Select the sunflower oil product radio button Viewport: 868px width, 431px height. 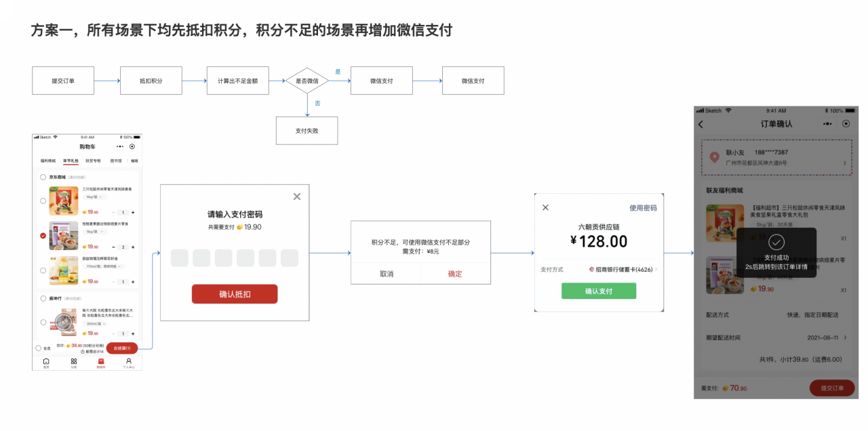pyautogui.click(x=43, y=270)
